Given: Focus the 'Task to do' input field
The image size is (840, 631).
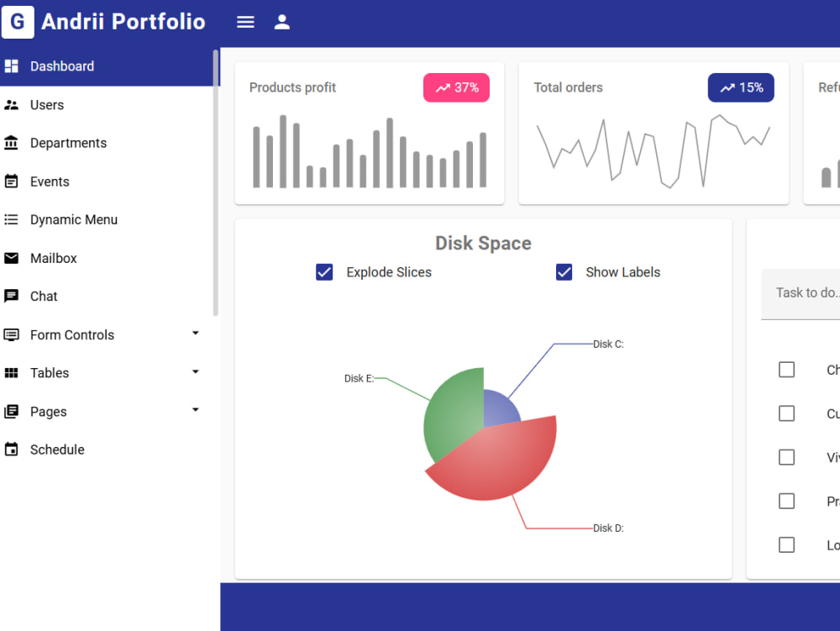Looking at the screenshot, I should pos(801,293).
